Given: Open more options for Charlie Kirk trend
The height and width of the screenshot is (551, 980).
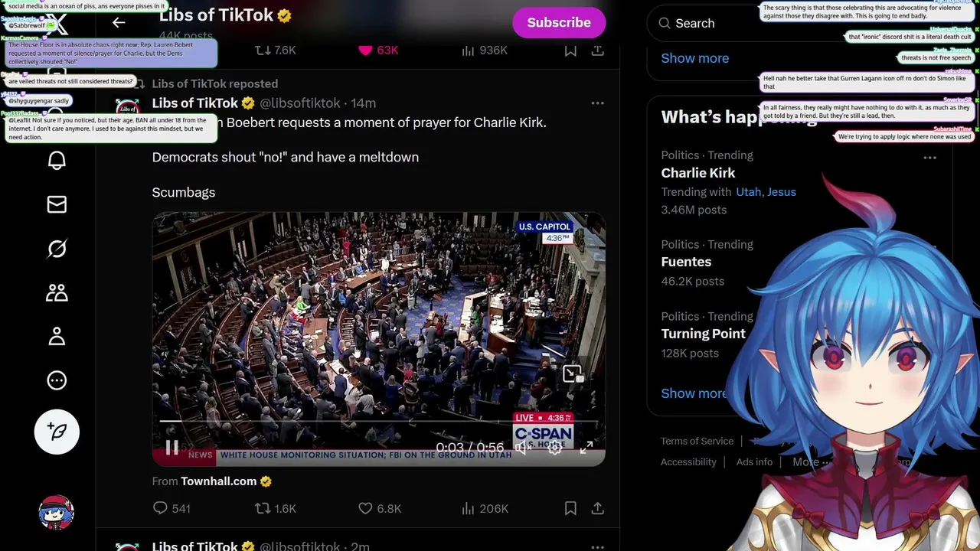Looking at the screenshot, I should [929, 158].
